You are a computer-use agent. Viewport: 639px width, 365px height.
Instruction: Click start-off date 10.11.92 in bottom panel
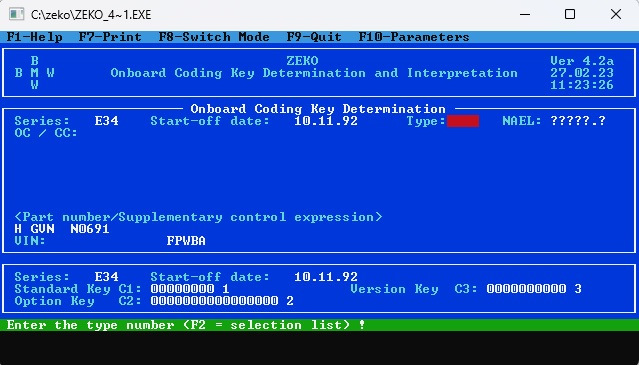326,277
